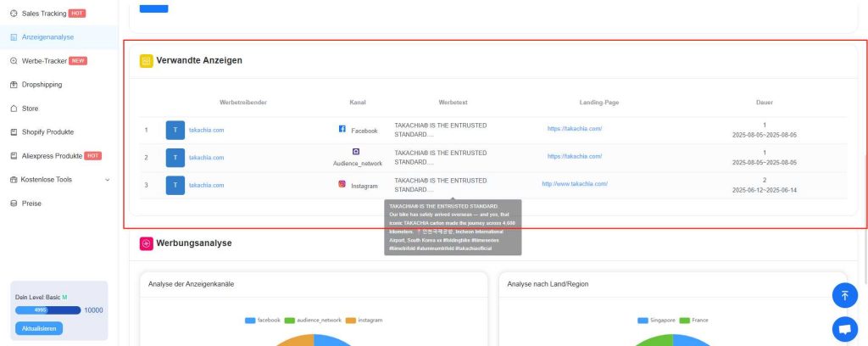Open https://takachia.com/ link in row 2
Viewport: 868px width, 346px height.
pyautogui.click(x=575, y=156)
